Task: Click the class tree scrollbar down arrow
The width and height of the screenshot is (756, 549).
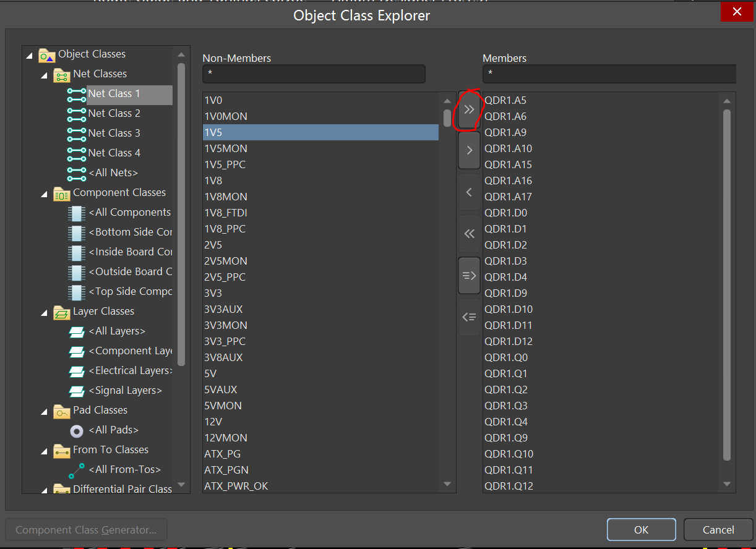Action: 181,484
